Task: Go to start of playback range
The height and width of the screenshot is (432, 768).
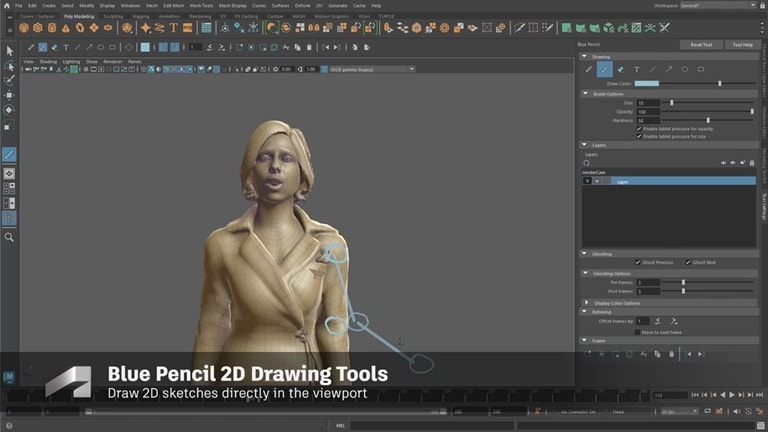Action: point(695,395)
